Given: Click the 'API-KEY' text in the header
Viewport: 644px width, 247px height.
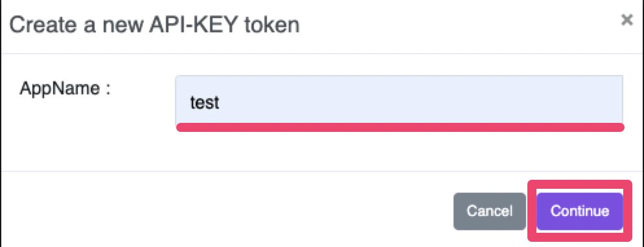Looking at the screenshot, I should tap(194, 25).
